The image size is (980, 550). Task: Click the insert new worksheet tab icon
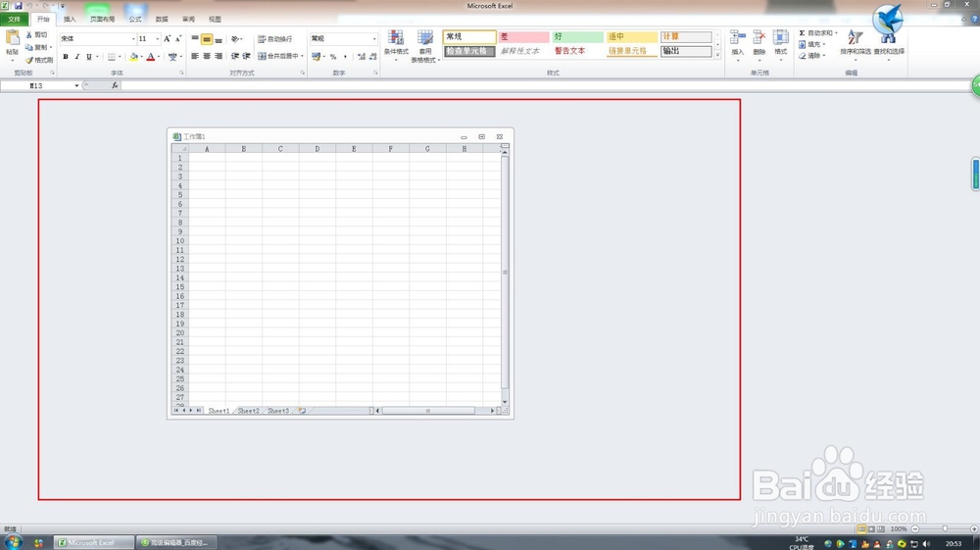coord(302,411)
